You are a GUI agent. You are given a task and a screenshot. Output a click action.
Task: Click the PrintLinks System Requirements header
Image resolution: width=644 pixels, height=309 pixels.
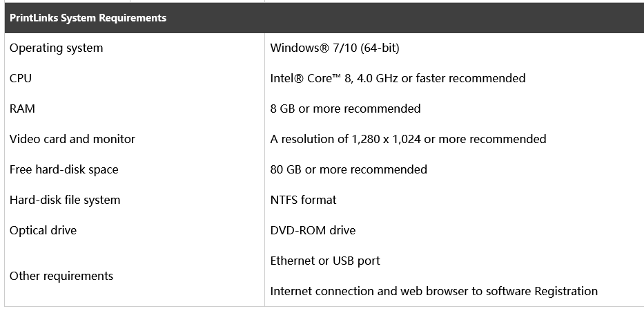pyautogui.click(x=88, y=18)
